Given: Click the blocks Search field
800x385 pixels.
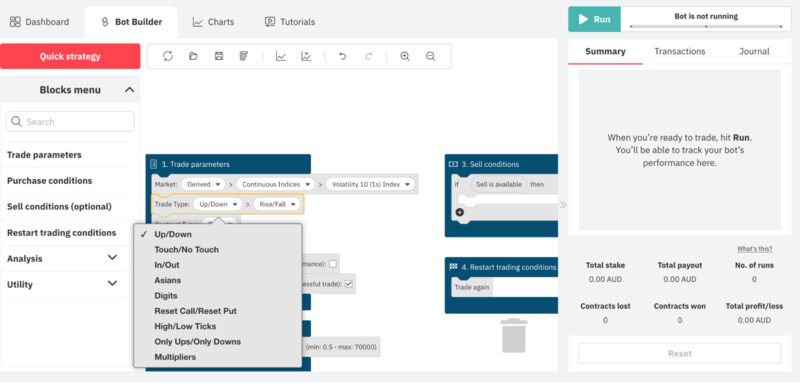Looking at the screenshot, I should click(x=70, y=121).
